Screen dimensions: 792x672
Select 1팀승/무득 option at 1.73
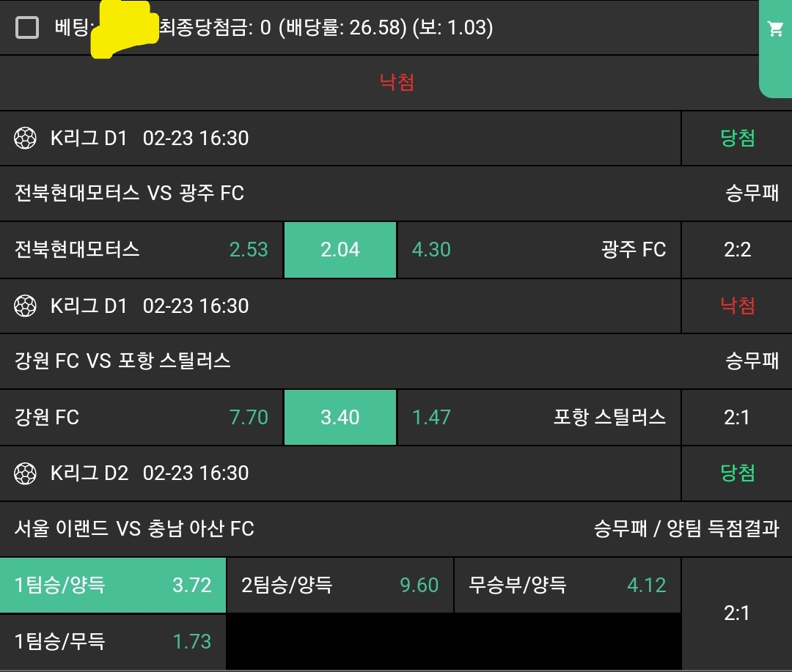click(x=113, y=641)
